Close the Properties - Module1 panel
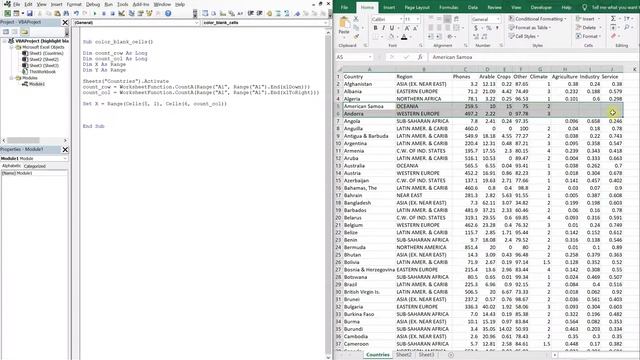Viewport: 640px width, 360px height. [x=65, y=149]
